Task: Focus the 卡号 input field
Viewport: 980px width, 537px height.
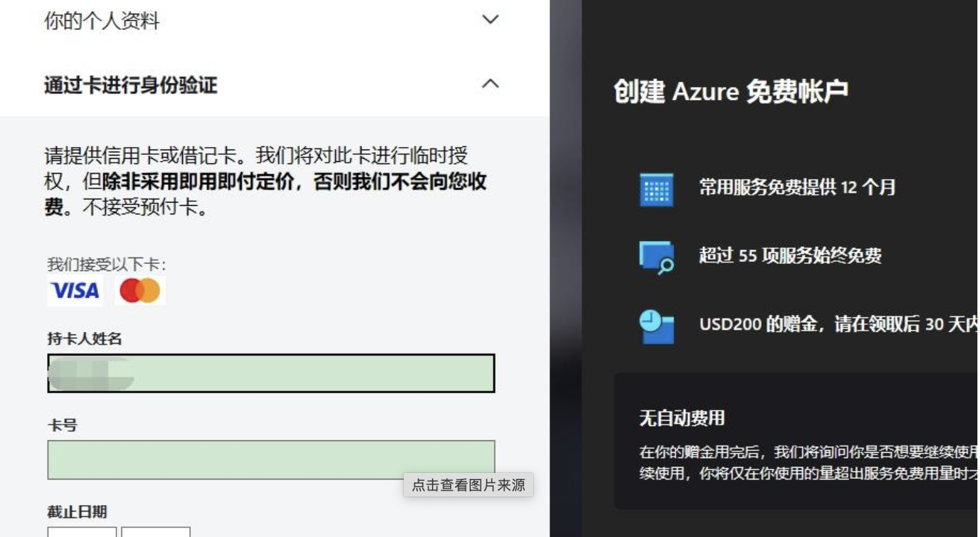Action: (x=271, y=460)
